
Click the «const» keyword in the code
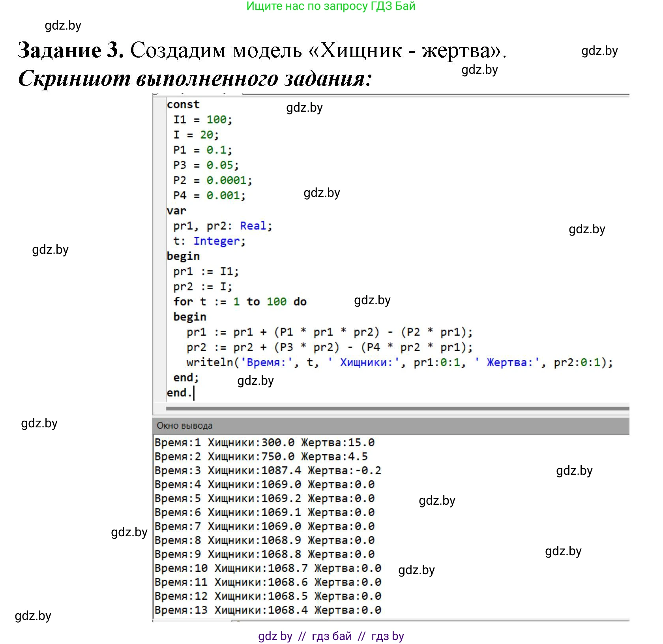(x=182, y=104)
